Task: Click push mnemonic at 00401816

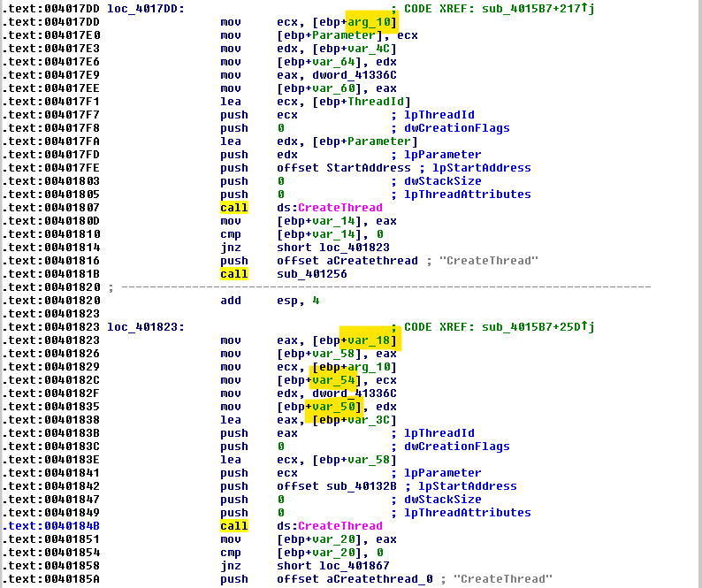Action: (233, 261)
